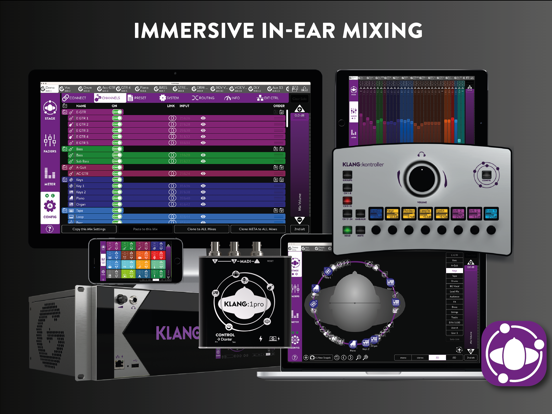Viewport: 552px width, 414px height.
Task: Click zoom in magnifier on laptop stage
Action: [365, 358]
